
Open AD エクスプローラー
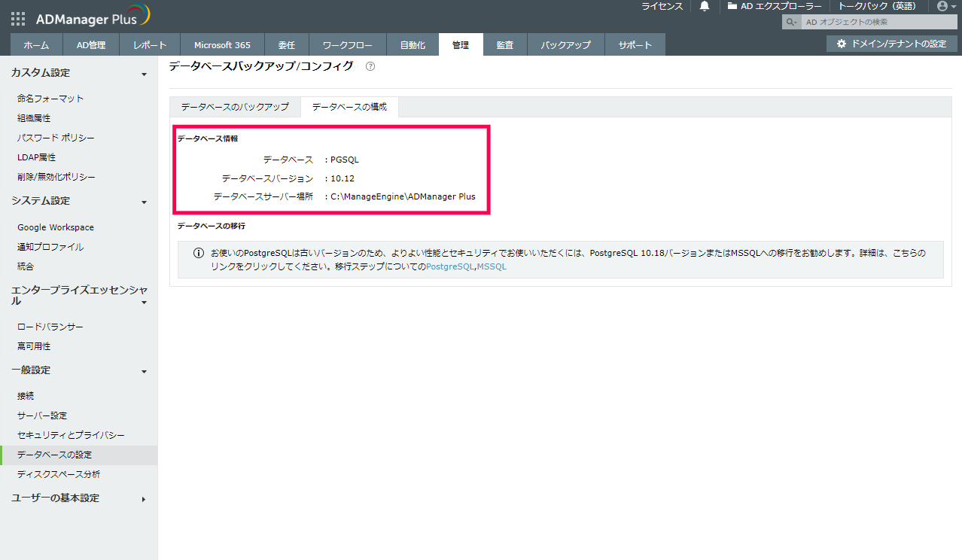(775, 6)
